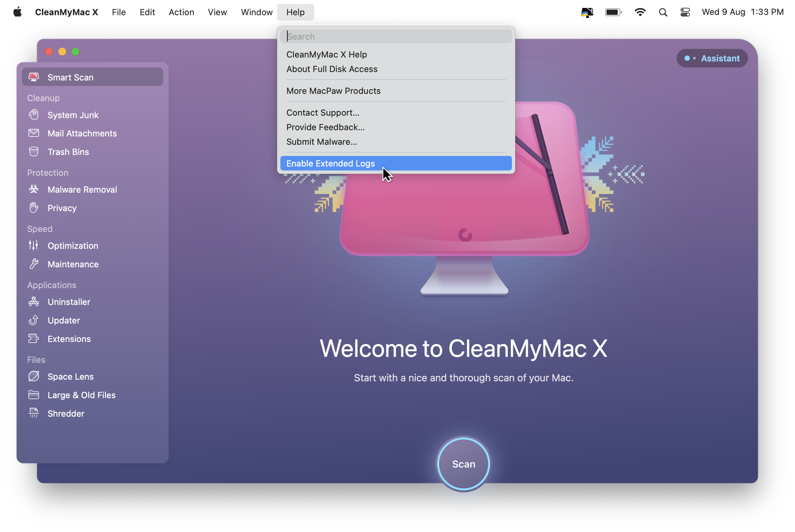Screen dimensions: 795x532
Task: Select the Shredder label in the sidebar
Action: (66, 413)
